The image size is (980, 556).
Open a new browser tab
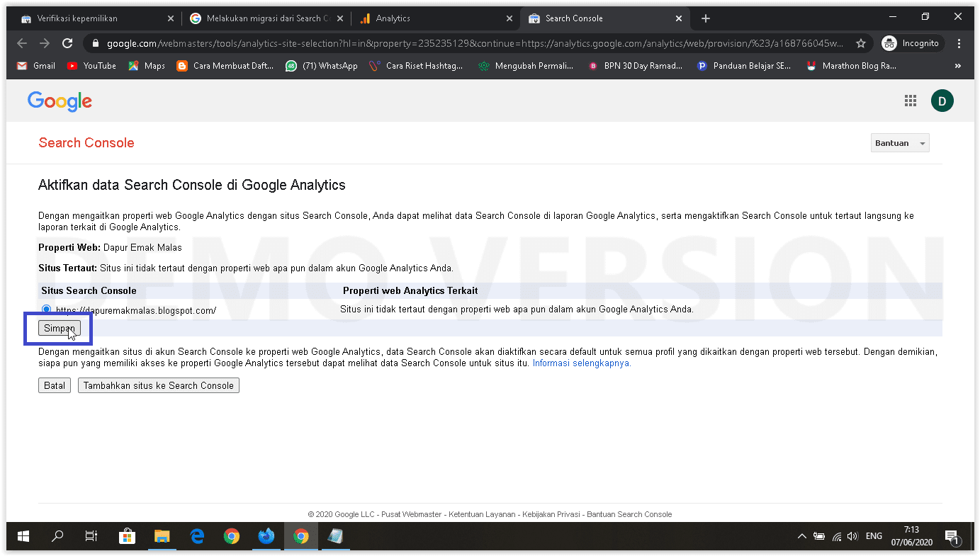(705, 18)
